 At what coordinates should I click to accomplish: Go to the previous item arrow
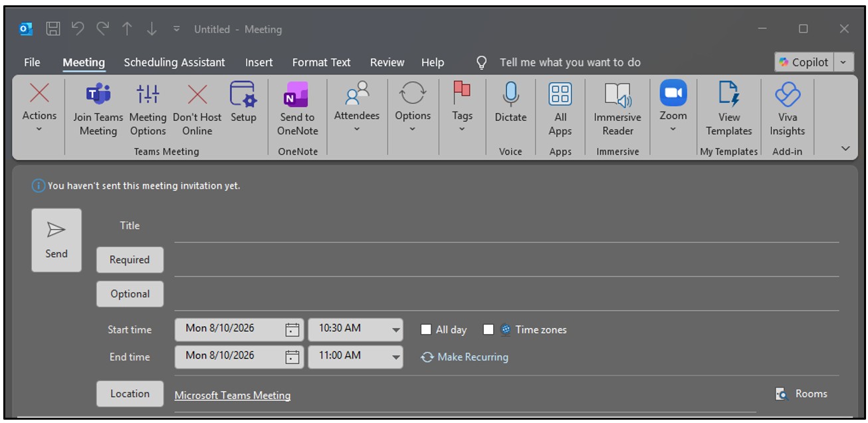[127, 29]
